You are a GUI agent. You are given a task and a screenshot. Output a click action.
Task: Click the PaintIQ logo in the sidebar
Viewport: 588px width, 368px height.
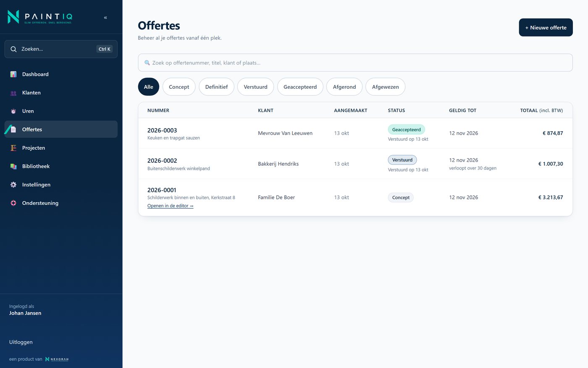[40, 17]
